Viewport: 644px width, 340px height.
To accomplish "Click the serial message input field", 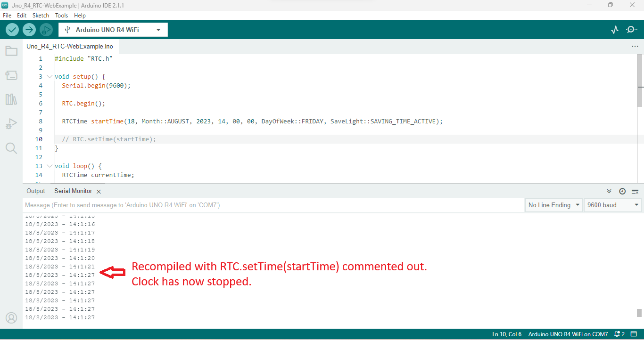I will point(236,205).
